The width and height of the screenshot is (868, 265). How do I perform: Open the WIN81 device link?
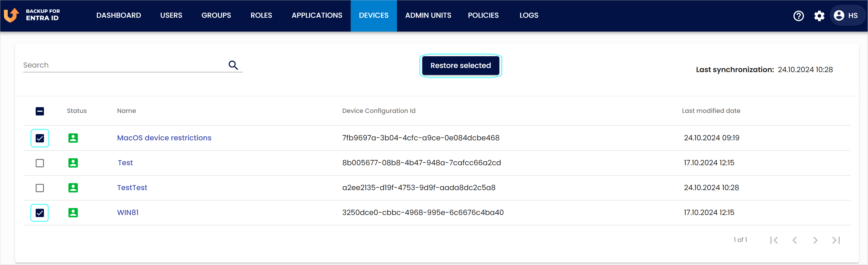pyautogui.click(x=128, y=213)
